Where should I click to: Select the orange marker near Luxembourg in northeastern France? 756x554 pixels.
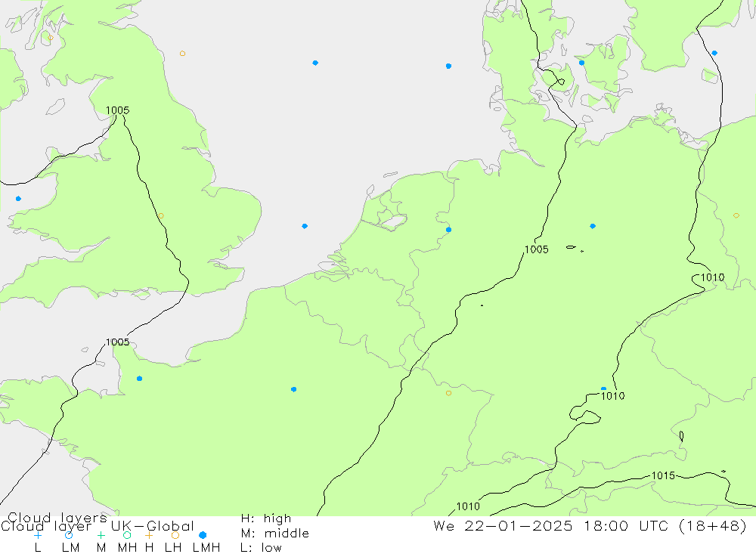pyautogui.click(x=448, y=393)
